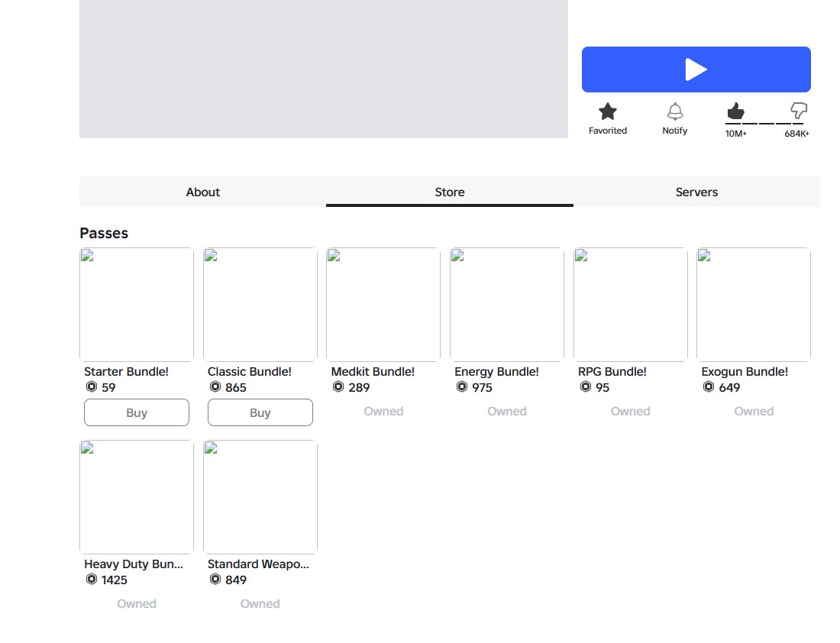The image size is (840, 643).
Task: Click the gray game media preview area
Action: 324,69
